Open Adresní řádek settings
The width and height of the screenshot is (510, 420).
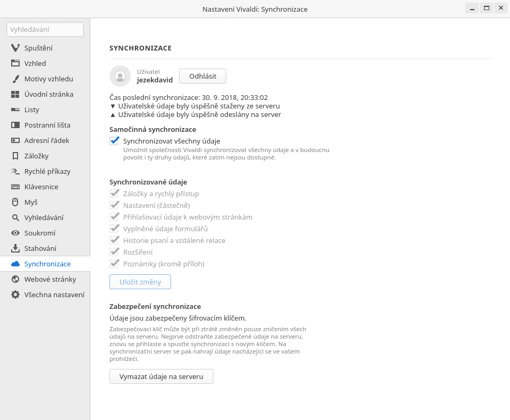coord(45,140)
